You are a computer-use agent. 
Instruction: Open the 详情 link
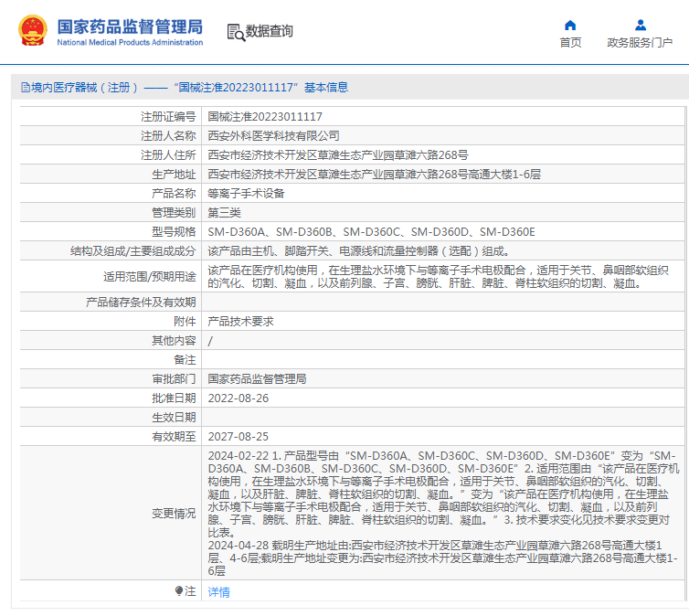(x=218, y=592)
